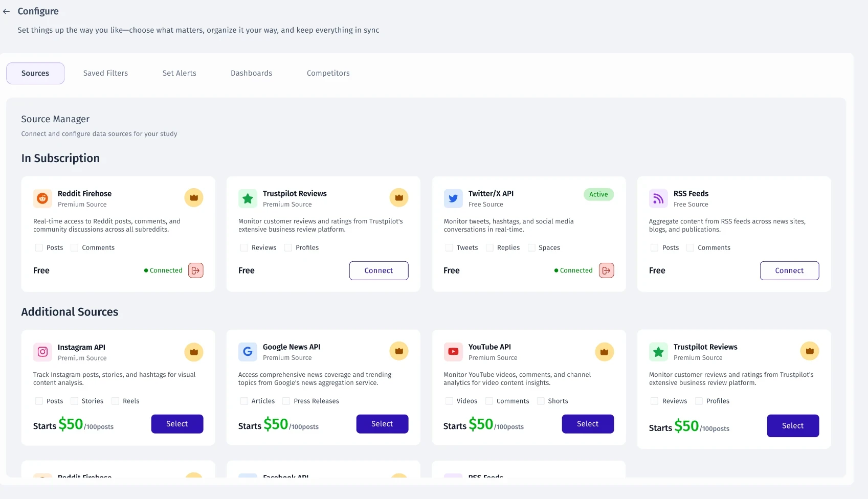Click the Active badge on Twitter/X API
The width and height of the screenshot is (868, 499).
[599, 194]
